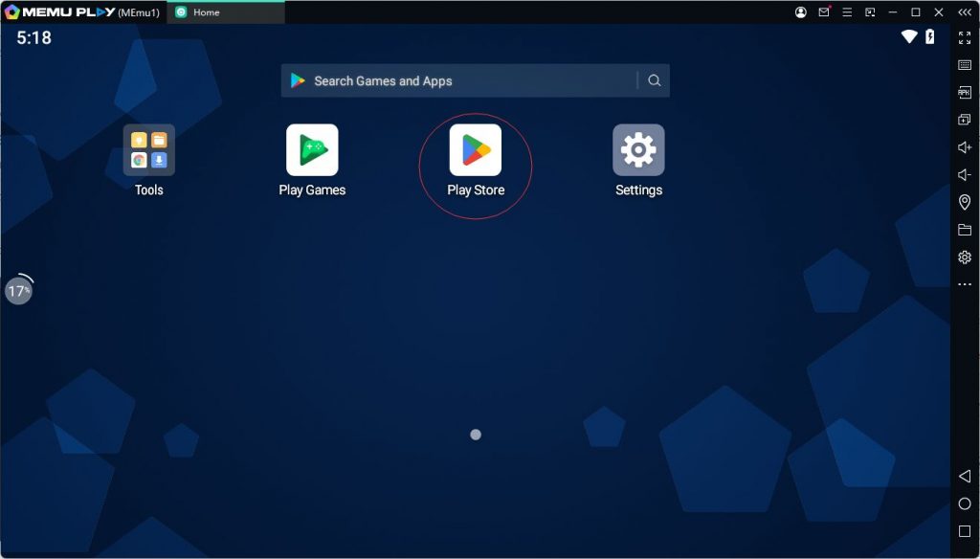Open the shared folder icon
The width and height of the screenshot is (980, 559).
point(965,230)
